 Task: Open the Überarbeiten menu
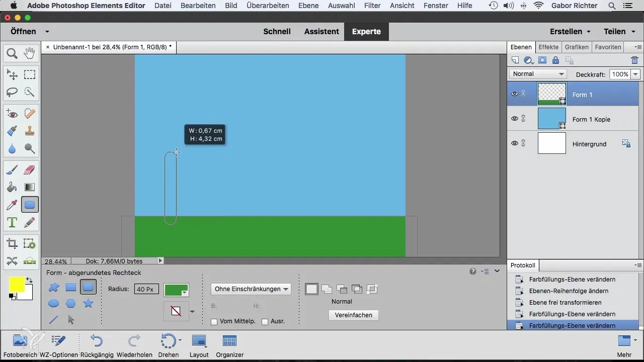pos(268,6)
